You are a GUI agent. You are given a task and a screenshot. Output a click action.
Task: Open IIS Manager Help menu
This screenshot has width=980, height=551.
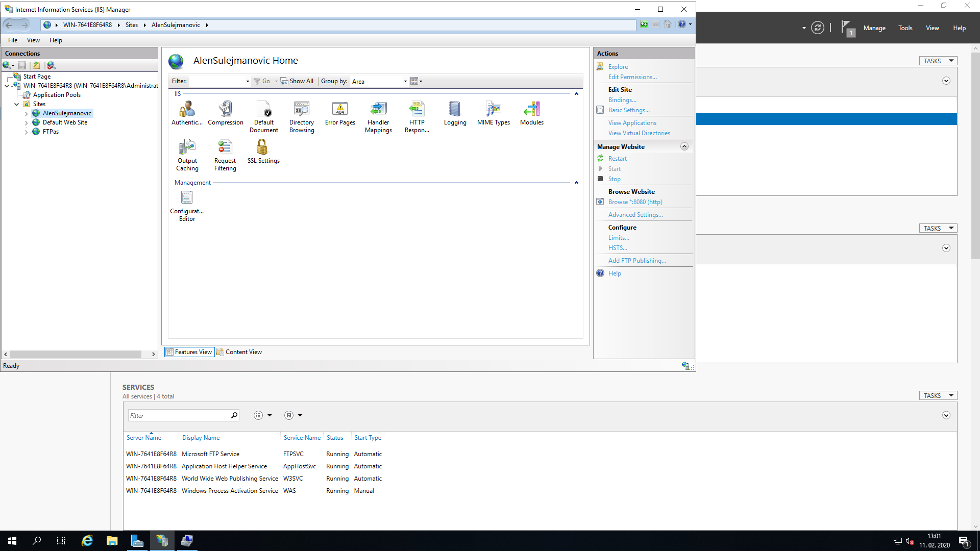click(x=56, y=40)
